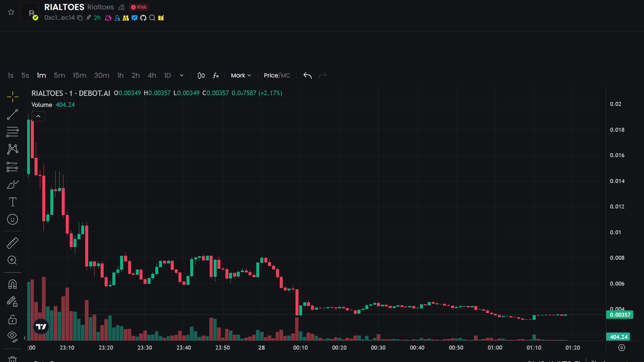644x362 pixels.
Task: Click the 00:10 time axis label
Action: (301, 348)
